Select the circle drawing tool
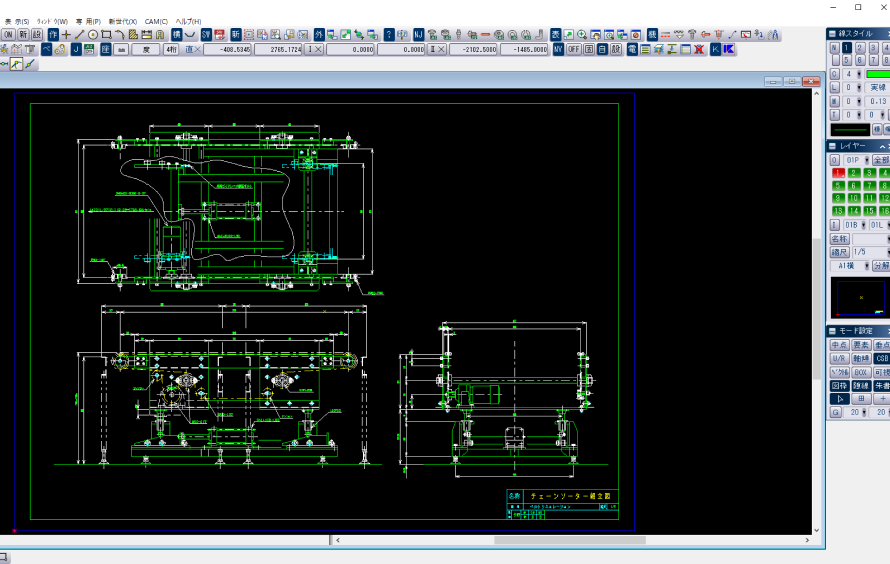Viewport: 890px width, 564px height. coord(93,34)
